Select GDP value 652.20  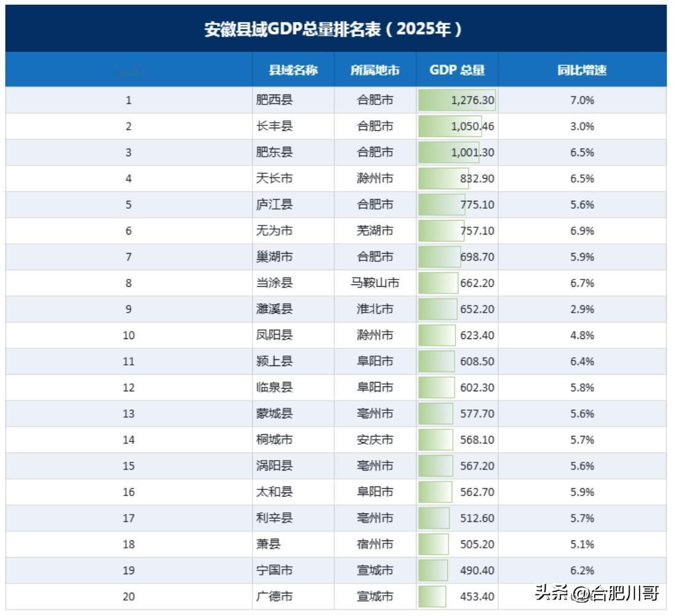click(x=477, y=309)
